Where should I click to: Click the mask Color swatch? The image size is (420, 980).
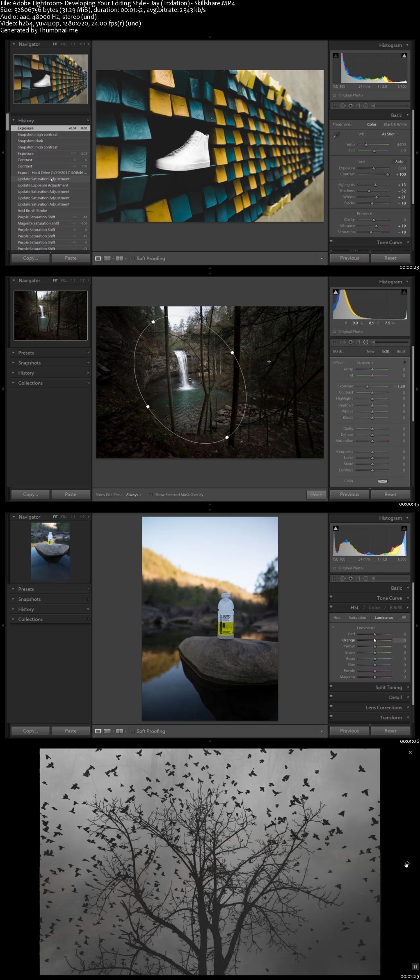tap(383, 481)
